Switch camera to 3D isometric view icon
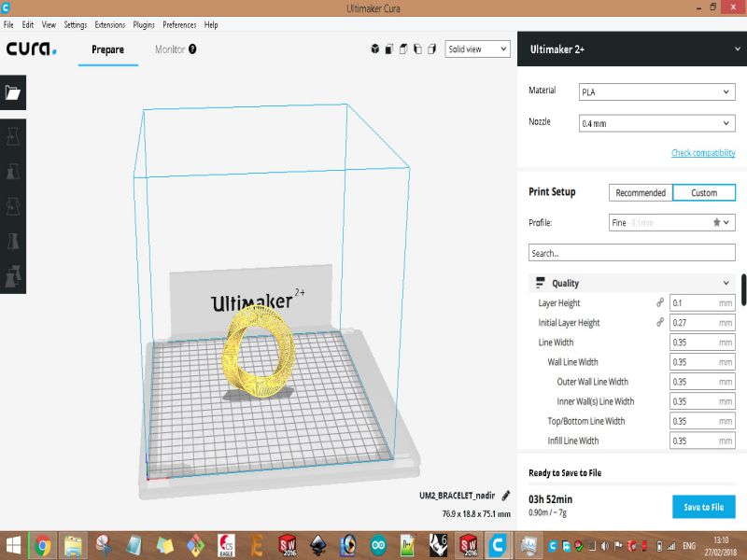The height and width of the screenshot is (560, 747). click(375, 49)
